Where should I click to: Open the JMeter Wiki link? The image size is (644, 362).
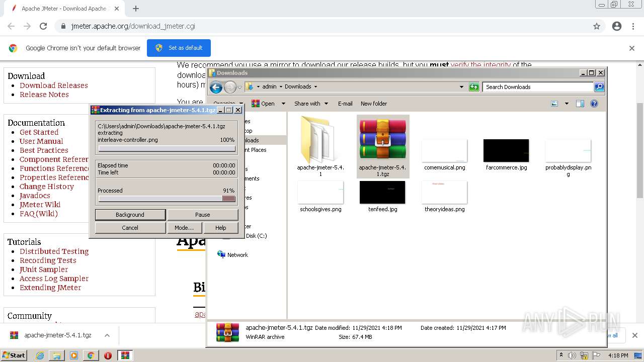click(40, 205)
